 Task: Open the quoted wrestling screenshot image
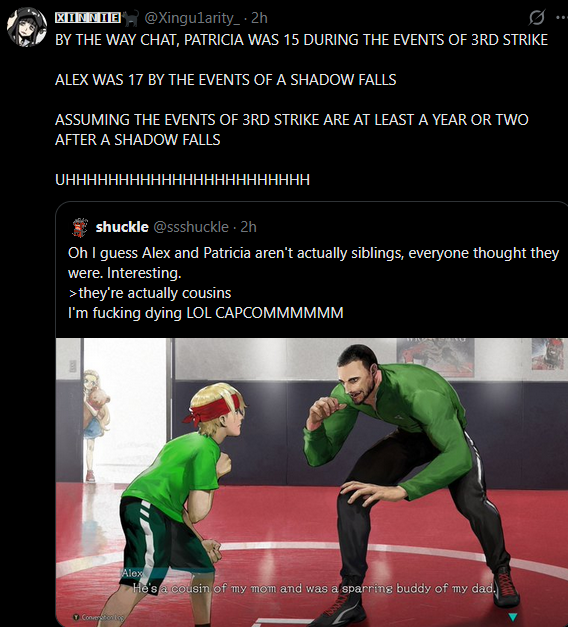pyautogui.click(x=312, y=482)
